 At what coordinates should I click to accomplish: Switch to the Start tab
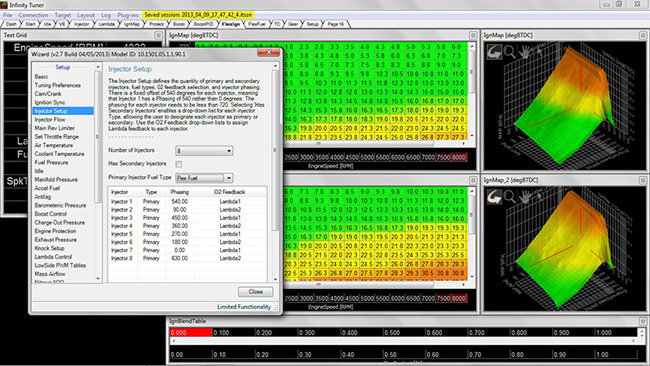pos(30,24)
